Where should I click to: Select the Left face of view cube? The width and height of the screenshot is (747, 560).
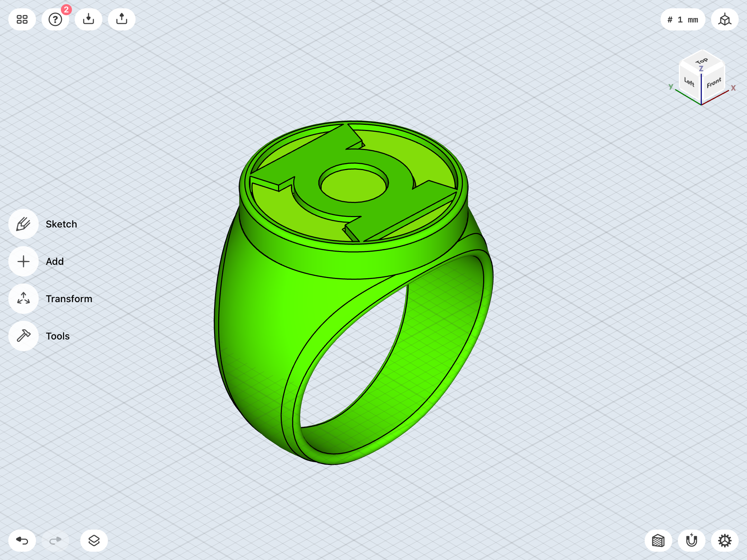point(690,82)
